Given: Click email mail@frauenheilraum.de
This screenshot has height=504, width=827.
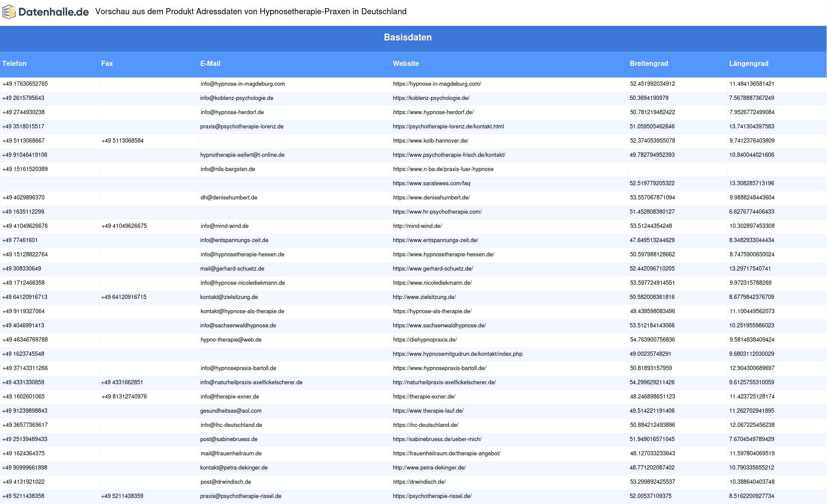Looking at the screenshot, I should pos(231,454).
